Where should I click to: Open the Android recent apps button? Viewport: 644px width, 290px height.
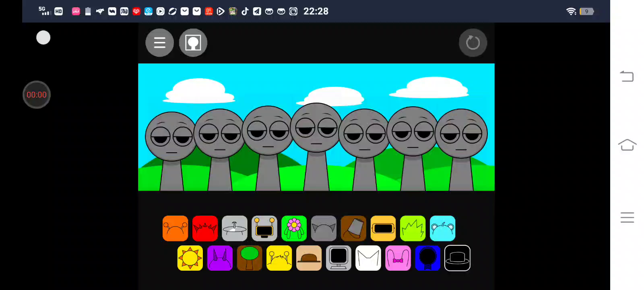pyautogui.click(x=627, y=217)
